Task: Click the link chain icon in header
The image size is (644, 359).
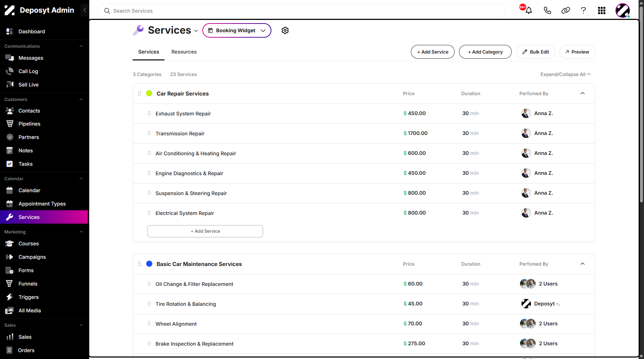Action: (x=566, y=10)
